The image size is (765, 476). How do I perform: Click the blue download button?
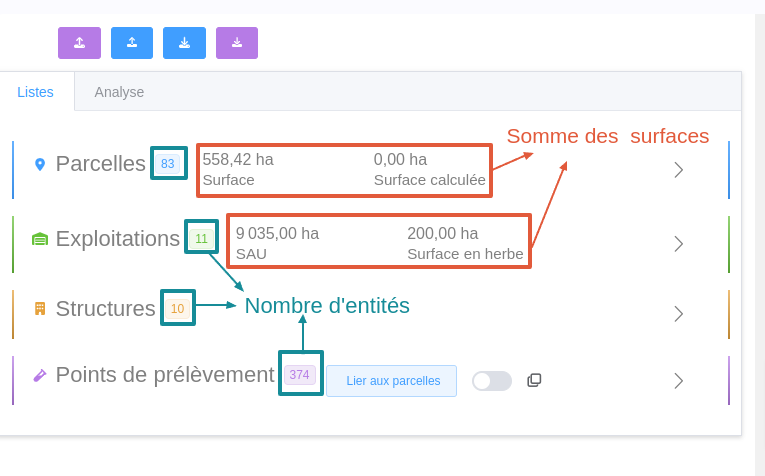(x=184, y=43)
